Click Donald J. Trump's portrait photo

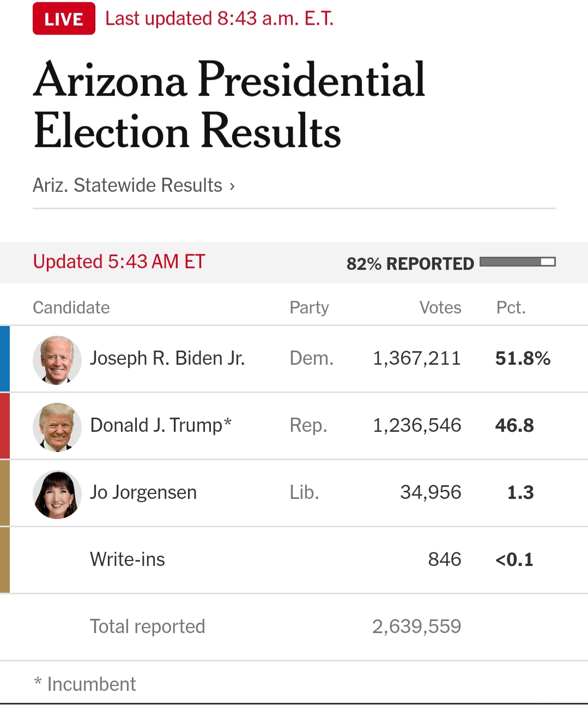click(57, 427)
